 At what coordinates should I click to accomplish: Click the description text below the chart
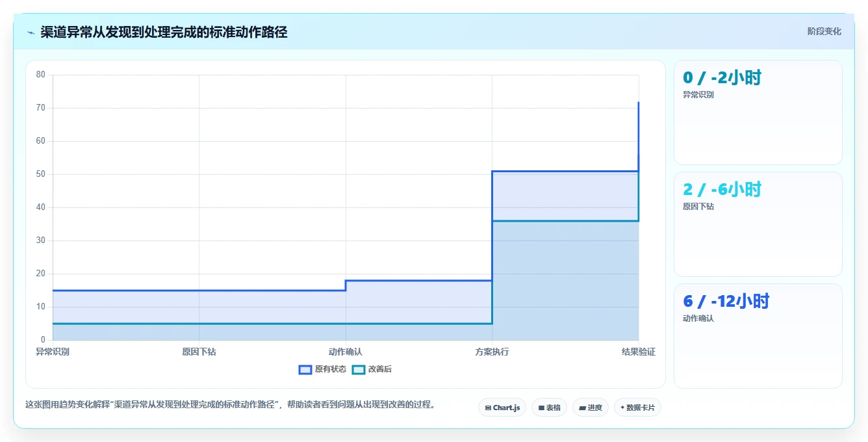230,404
